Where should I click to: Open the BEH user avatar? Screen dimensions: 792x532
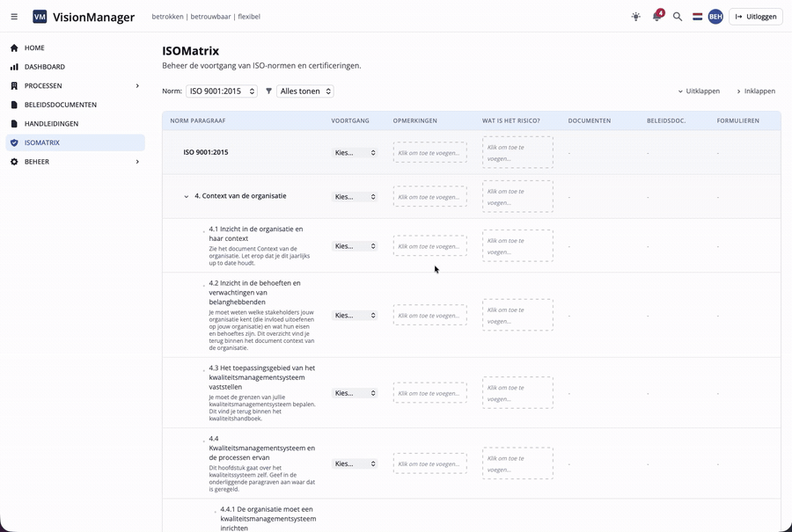click(715, 17)
